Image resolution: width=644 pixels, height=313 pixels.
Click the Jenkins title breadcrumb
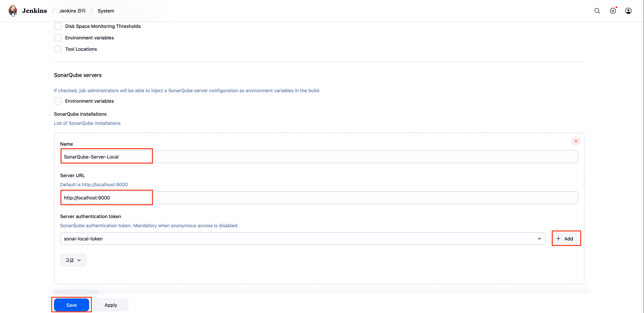35,11
